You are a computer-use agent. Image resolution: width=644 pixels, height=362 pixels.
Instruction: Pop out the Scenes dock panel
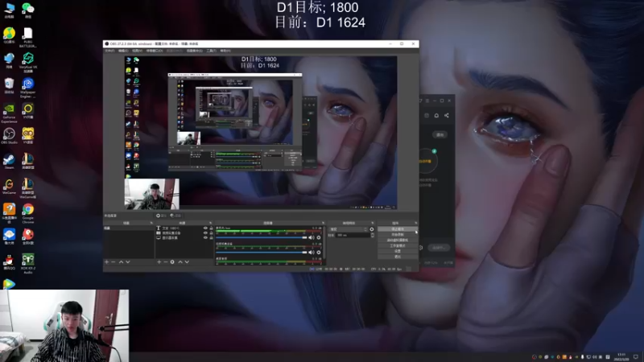(x=151, y=223)
